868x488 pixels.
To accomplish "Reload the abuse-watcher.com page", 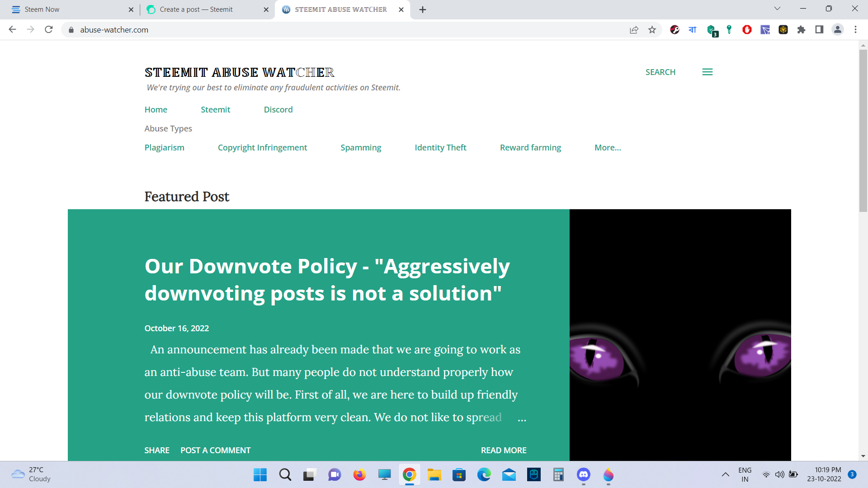I will 49,30.
